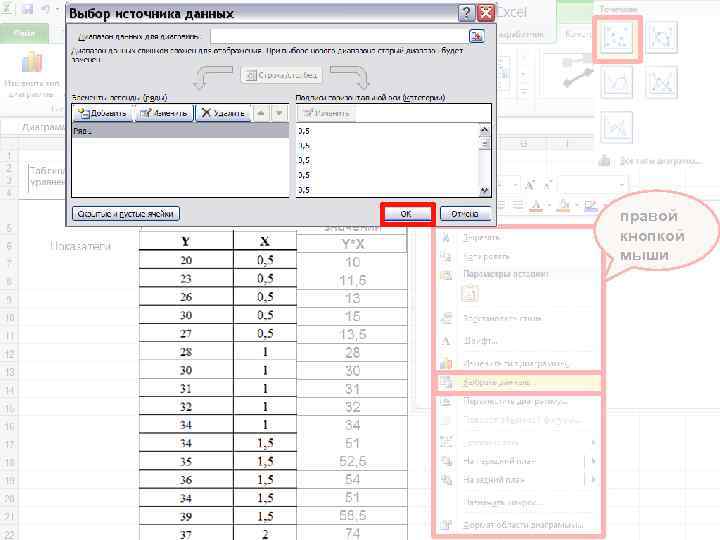Cancel the dialog with Отмена
The width and height of the screenshot is (720, 540).
click(465, 214)
